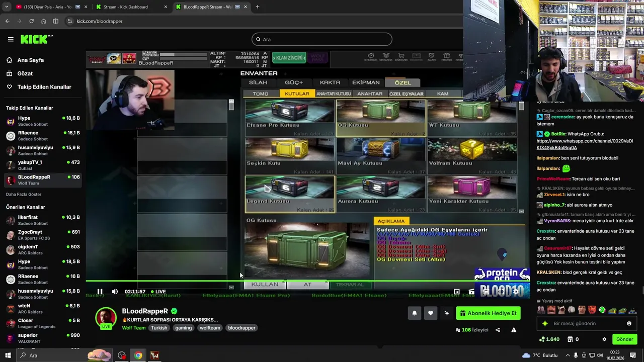Open superior VALORANT channel
The height and width of the screenshot is (362, 644).
click(x=43, y=338)
